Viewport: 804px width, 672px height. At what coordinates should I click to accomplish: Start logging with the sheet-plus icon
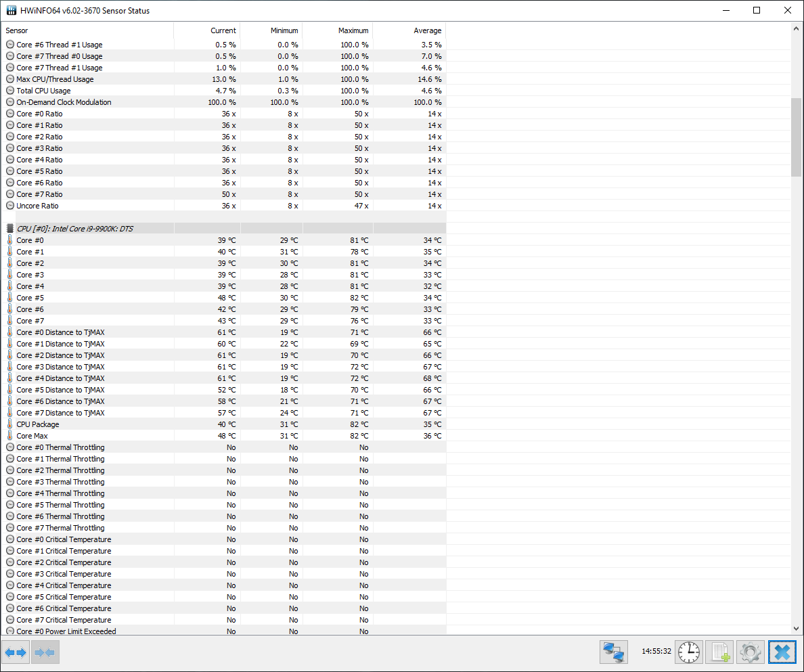coord(719,652)
